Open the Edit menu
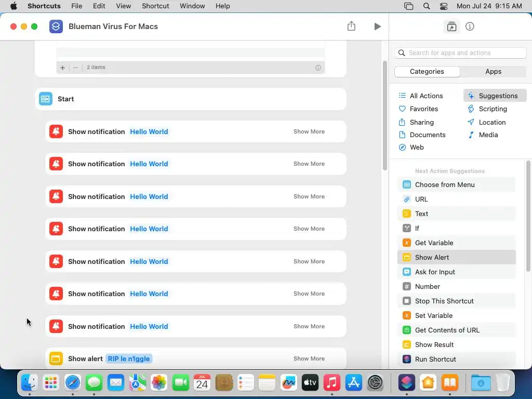Viewport: 532px width, 399px height. click(99, 6)
